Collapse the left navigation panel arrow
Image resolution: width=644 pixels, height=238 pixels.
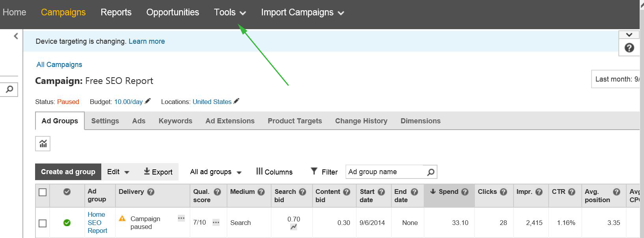(16, 36)
